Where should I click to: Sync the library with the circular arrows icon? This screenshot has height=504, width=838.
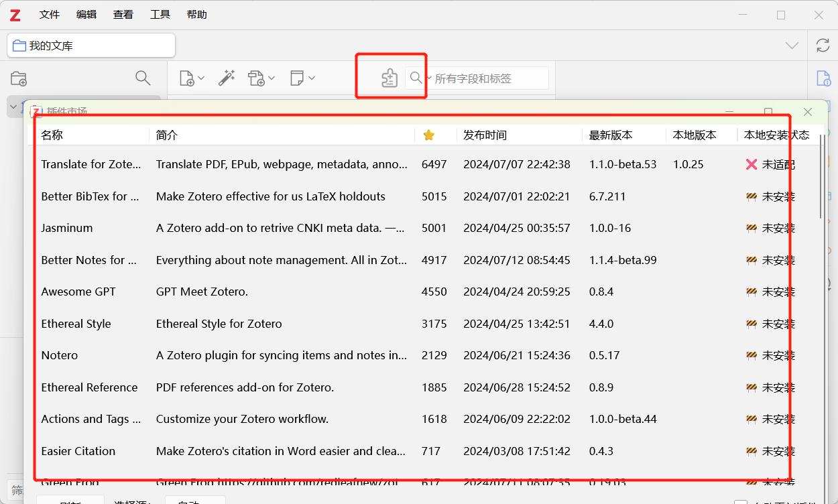(x=823, y=46)
